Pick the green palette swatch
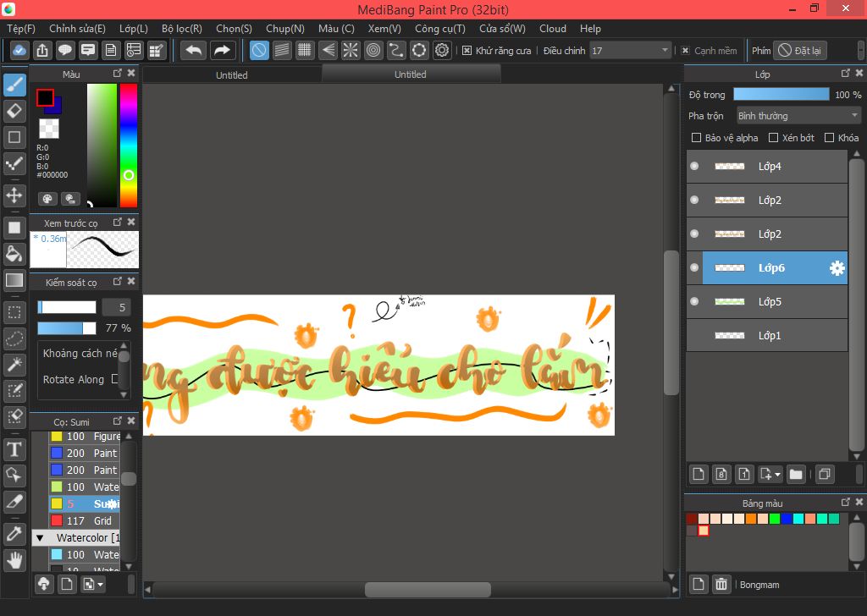Image resolution: width=867 pixels, height=616 pixels. [x=774, y=518]
